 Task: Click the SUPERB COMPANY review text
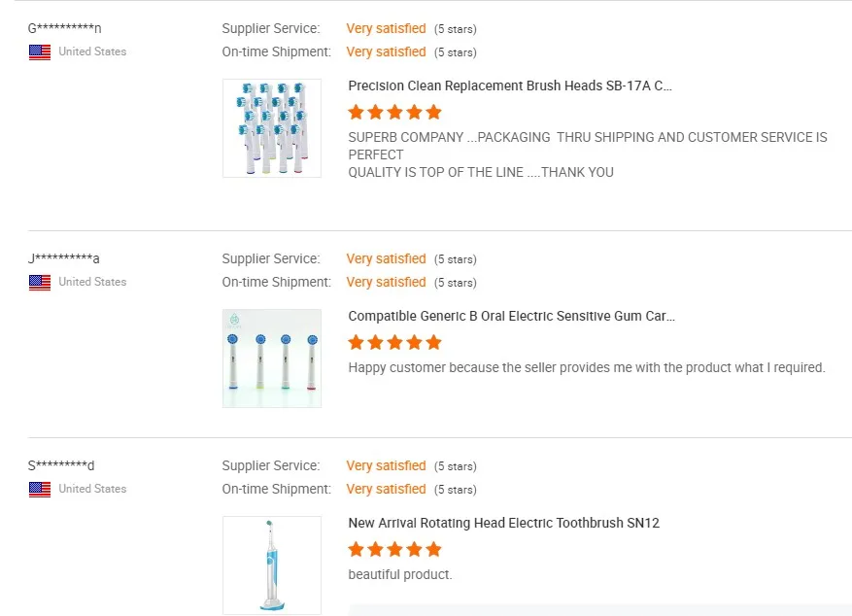[x=587, y=154]
